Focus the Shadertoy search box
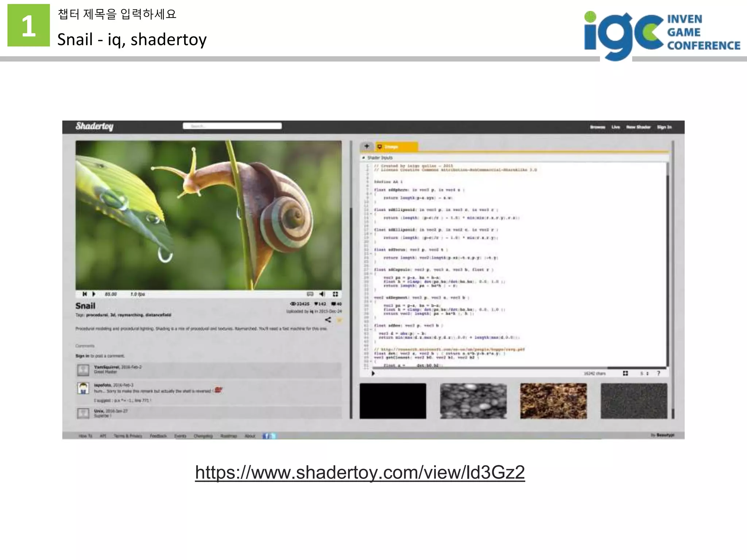The width and height of the screenshot is (747, 560). coord(232,126)
